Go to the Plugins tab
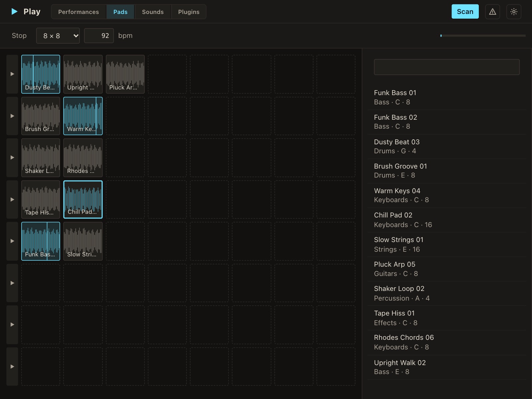 coord(189,12)
